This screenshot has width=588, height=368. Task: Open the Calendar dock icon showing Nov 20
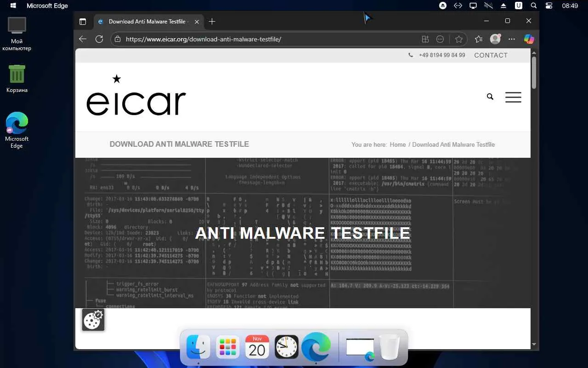coord(257,347)
